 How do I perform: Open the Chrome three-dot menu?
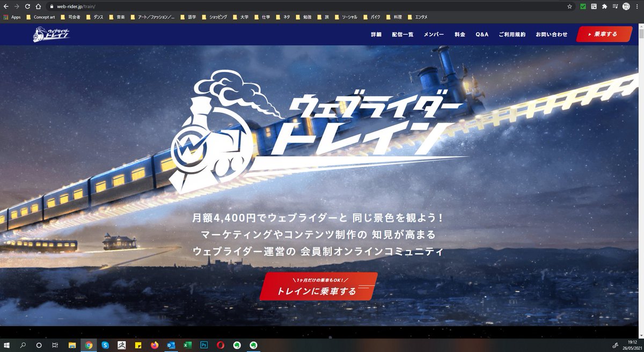[x=637, y=6]
